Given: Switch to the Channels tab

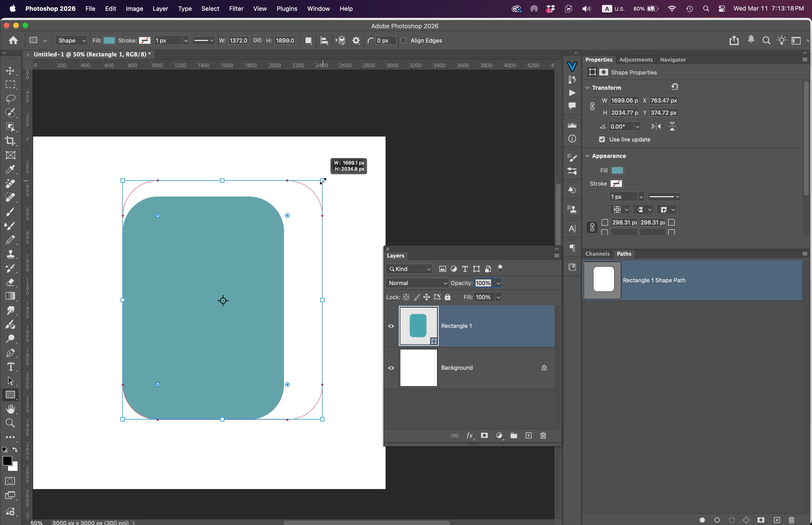Looking at the screenshot, I should tap(597, 254).
